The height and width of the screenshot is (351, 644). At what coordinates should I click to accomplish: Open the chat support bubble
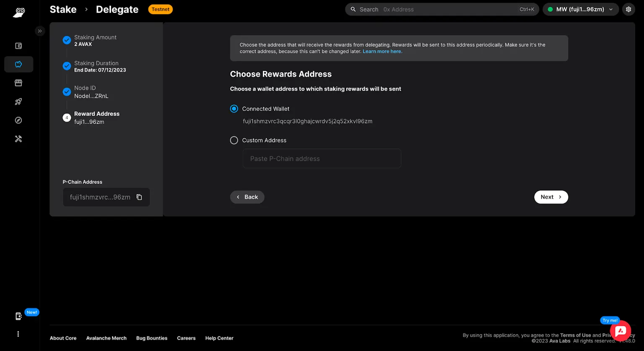tap(621, 331)
